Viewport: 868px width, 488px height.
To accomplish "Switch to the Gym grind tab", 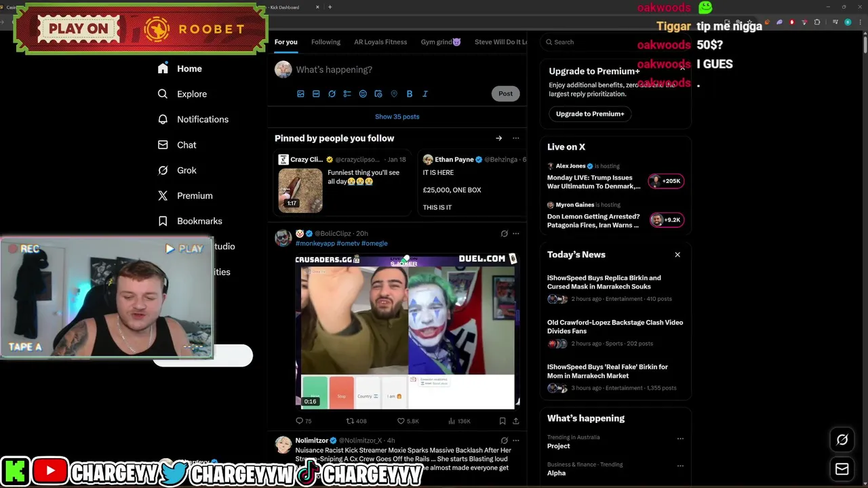I will tap(441, 42).
